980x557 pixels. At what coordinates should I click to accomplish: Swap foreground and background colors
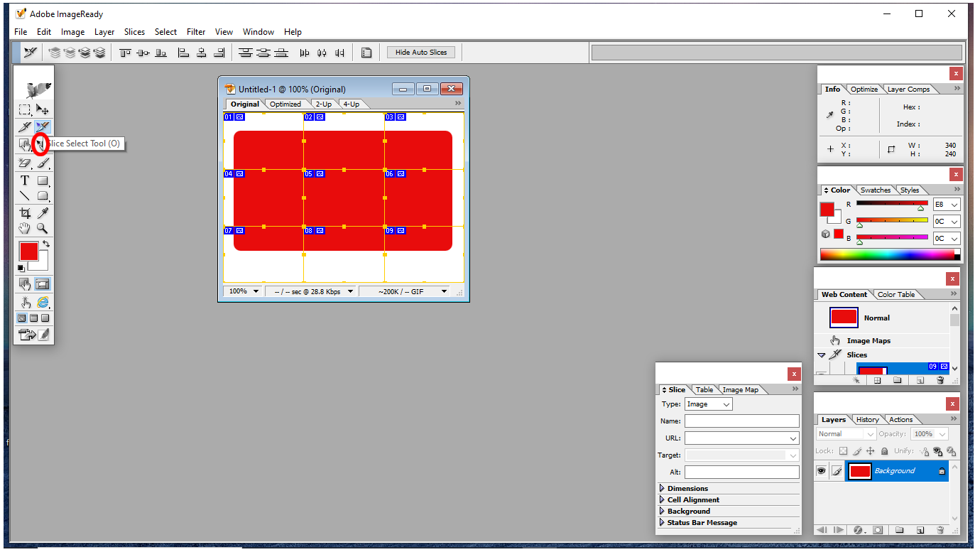pyautogui.click(x=46, y=244)
